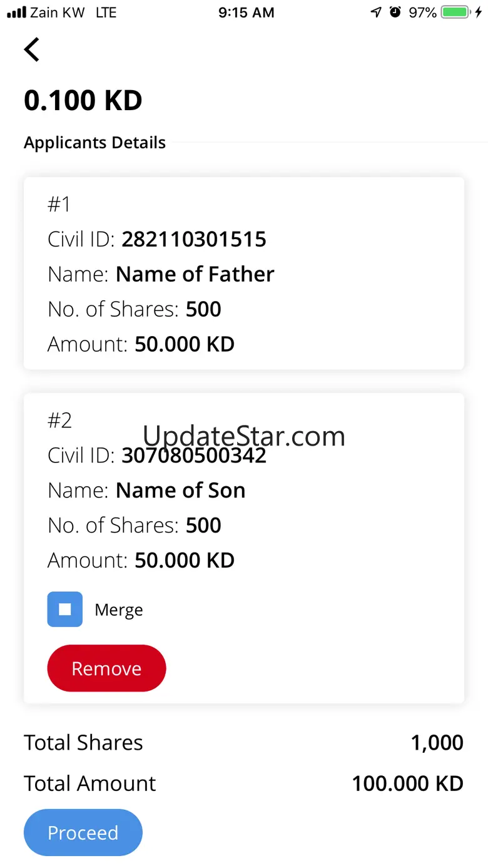This screenshot has width=488, height=868.
Task: Tap the Total Shares value 1,000
Action: coord(437,743)
